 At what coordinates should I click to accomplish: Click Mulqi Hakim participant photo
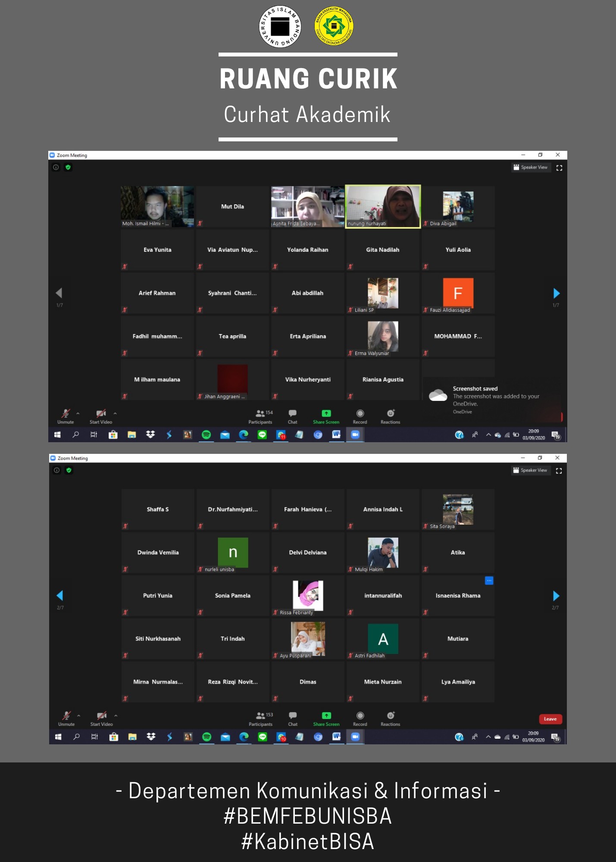coord(383,552)
